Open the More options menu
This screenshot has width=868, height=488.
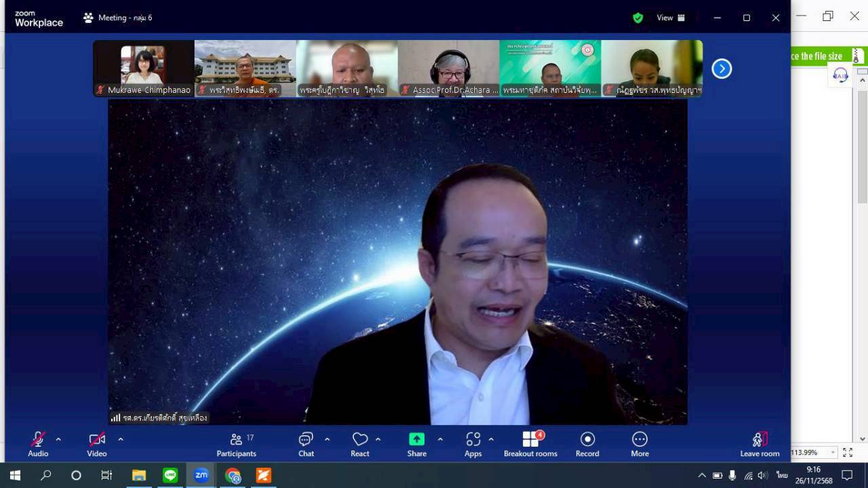click(639, 445)
